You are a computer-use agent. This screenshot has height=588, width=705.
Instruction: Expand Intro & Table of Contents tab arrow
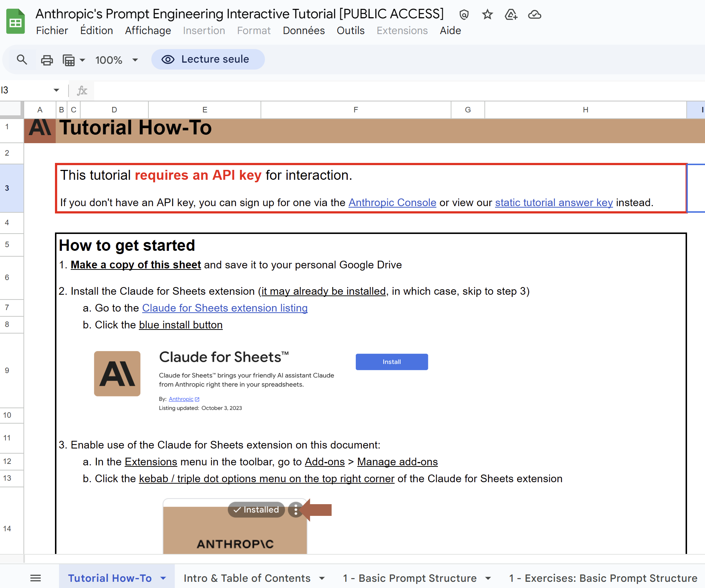(x=322, y=578)
